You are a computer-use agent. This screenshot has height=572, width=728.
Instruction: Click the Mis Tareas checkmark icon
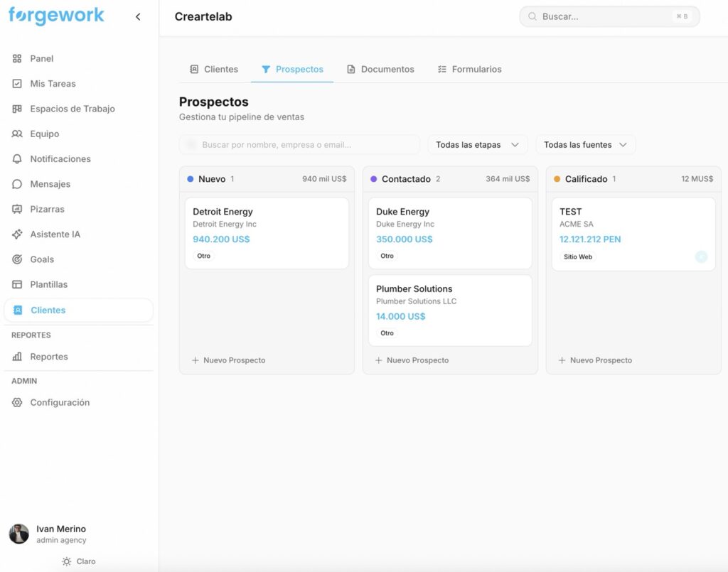17,84
